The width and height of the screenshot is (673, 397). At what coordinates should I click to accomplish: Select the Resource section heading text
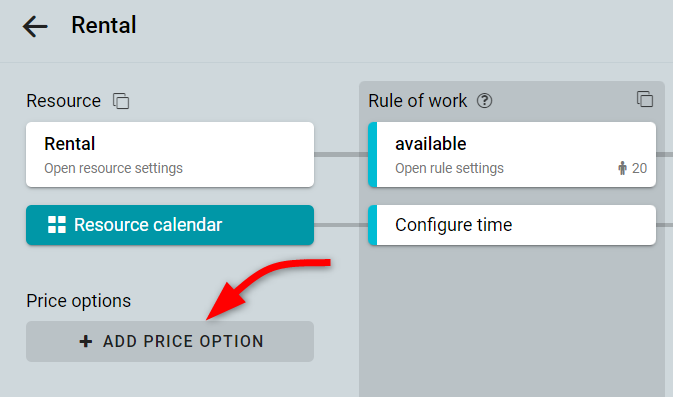[64, 101]
